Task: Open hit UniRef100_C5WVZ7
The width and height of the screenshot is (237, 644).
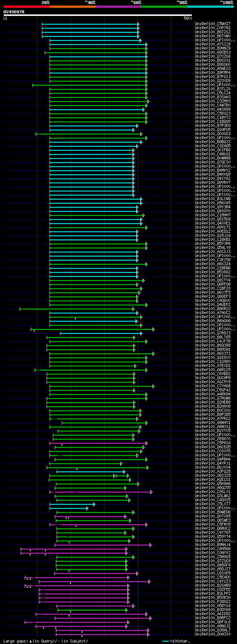Action: pyautogui.click(x=213, y=24)
